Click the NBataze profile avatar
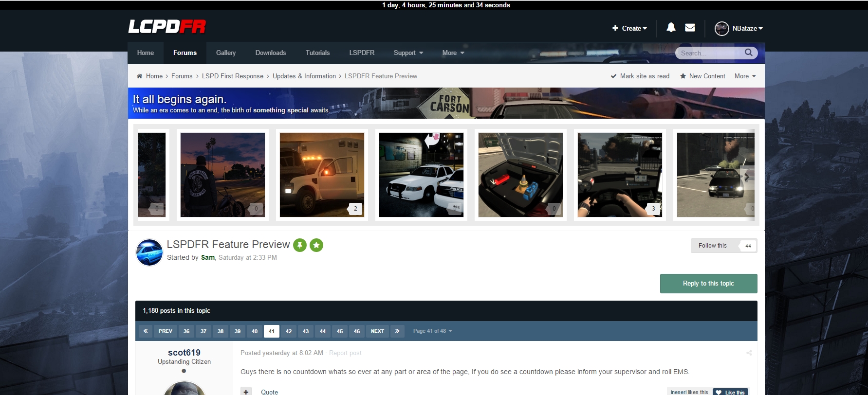The height and width of the screenshot is (395, 868). 721,29
